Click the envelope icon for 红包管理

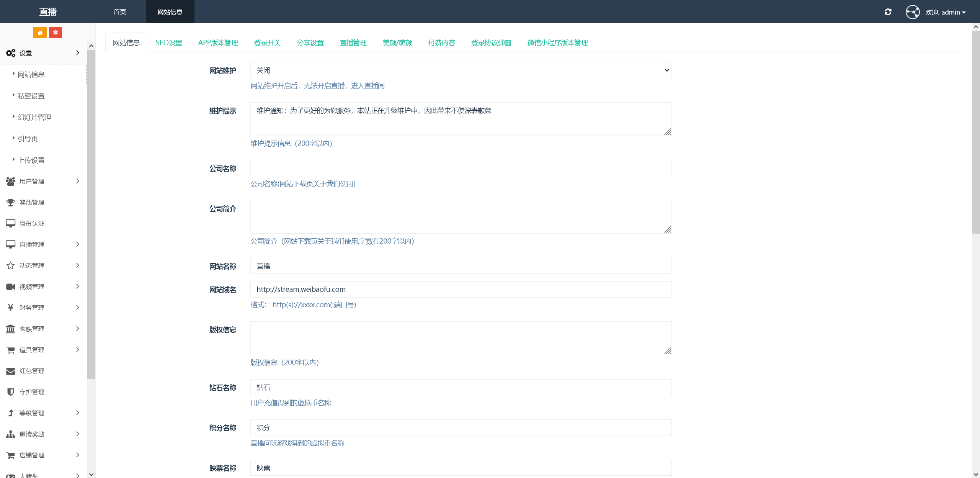[10, 371]
